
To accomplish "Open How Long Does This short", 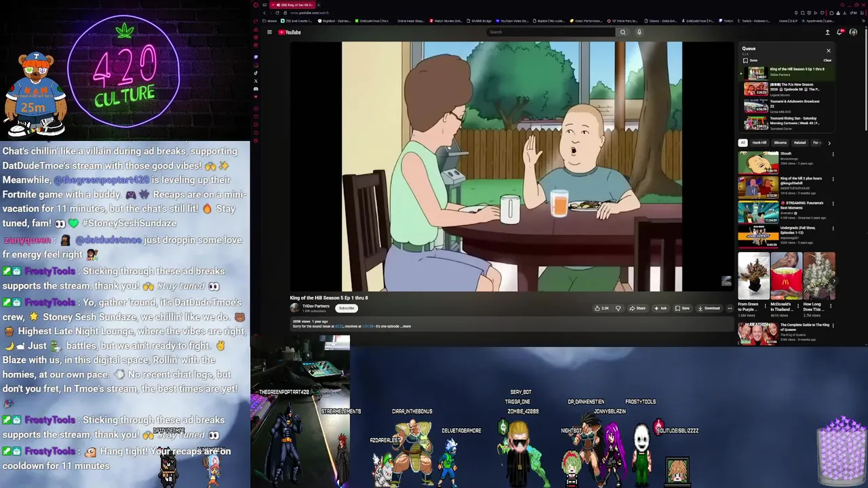I will click(x=819, y=276).
